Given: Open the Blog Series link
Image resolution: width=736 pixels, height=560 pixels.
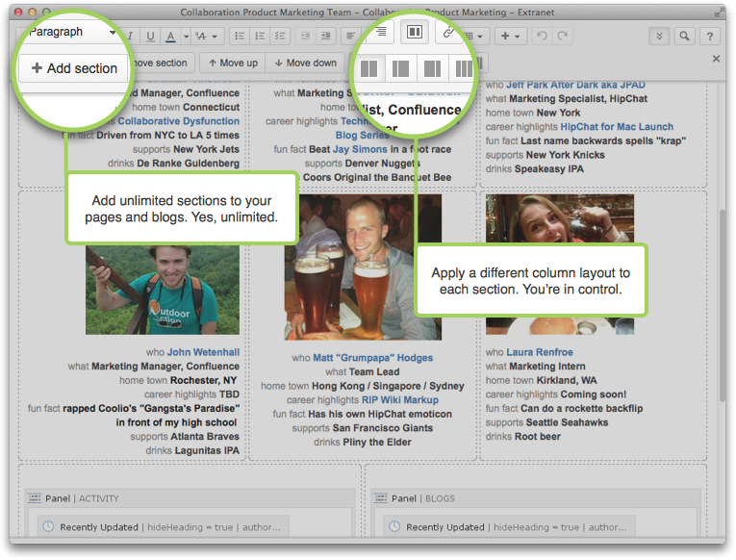Looking at the screenshot, I should 362,135.
